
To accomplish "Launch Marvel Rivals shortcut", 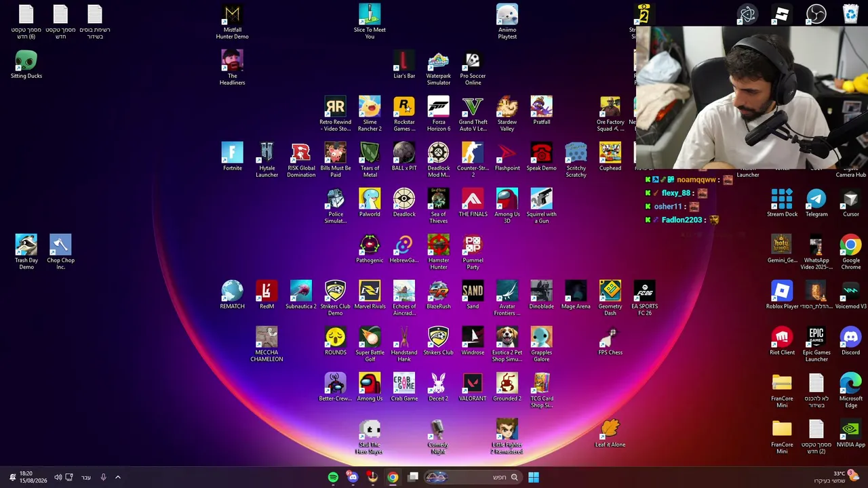I will (x=370, y=295).
